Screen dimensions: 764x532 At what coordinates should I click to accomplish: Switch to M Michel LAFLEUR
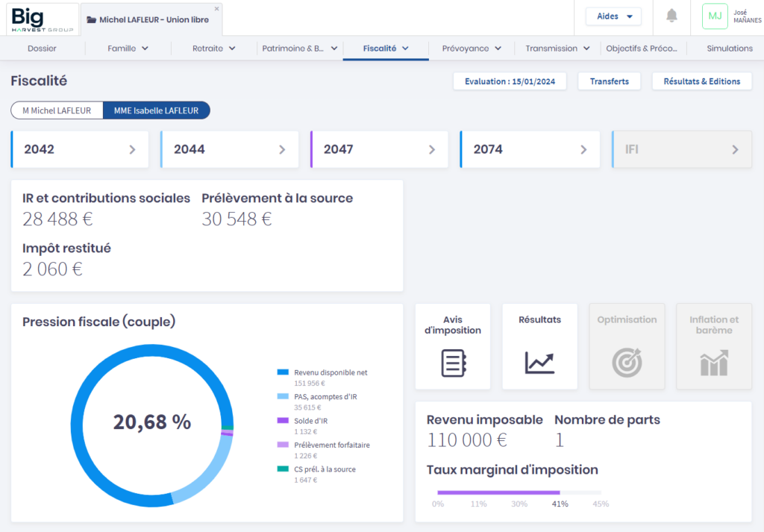pos(57,110)
